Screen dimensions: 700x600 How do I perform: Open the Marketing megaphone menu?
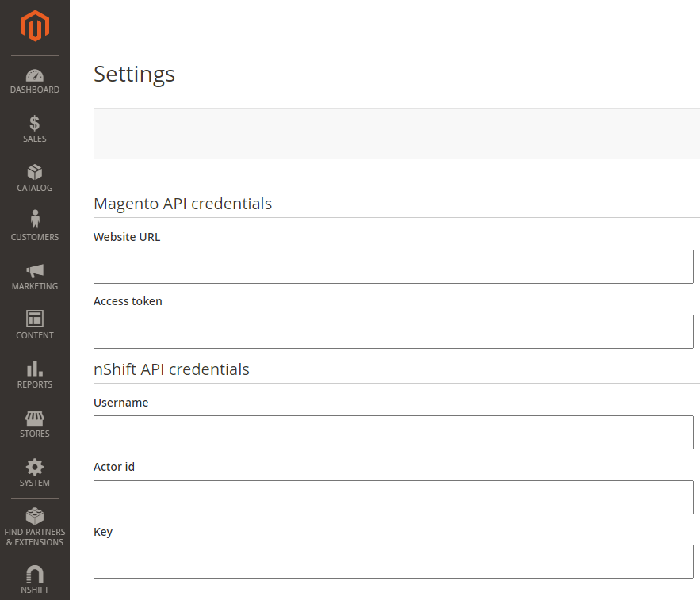click(x=35, y=277)
